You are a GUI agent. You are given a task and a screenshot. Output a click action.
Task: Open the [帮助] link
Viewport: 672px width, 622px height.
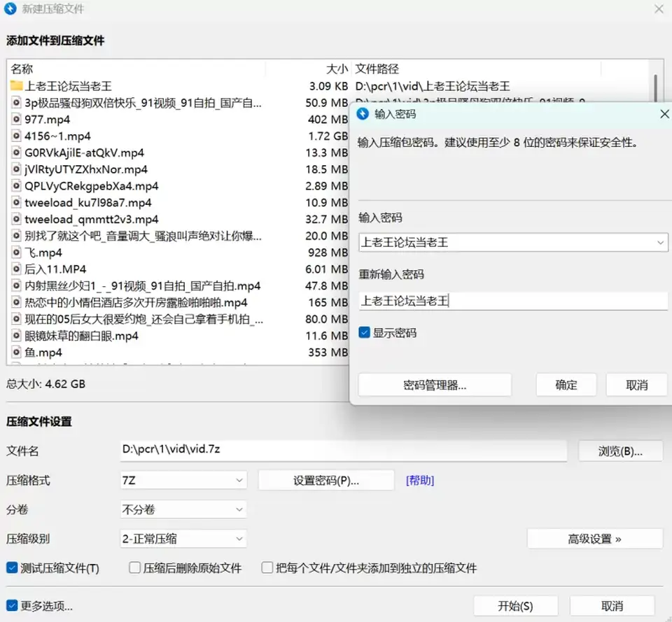420,480
